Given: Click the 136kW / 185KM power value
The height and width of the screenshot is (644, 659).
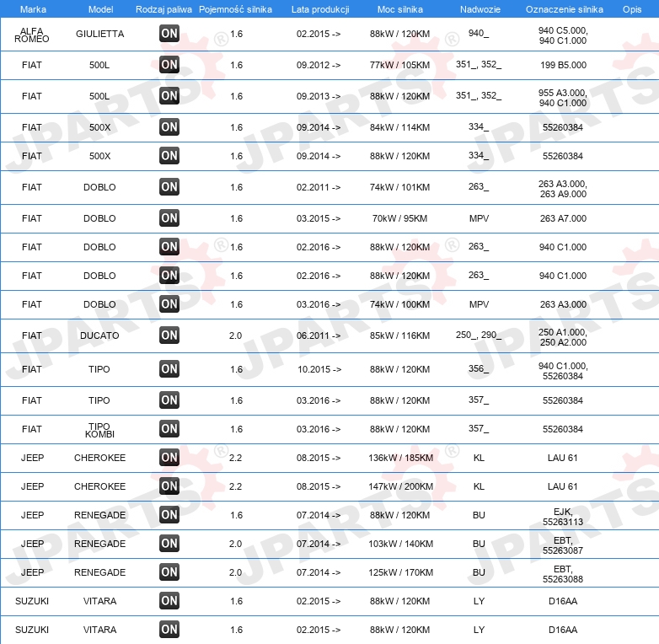Looking at the screenshot, I should [x=400, y=458].
